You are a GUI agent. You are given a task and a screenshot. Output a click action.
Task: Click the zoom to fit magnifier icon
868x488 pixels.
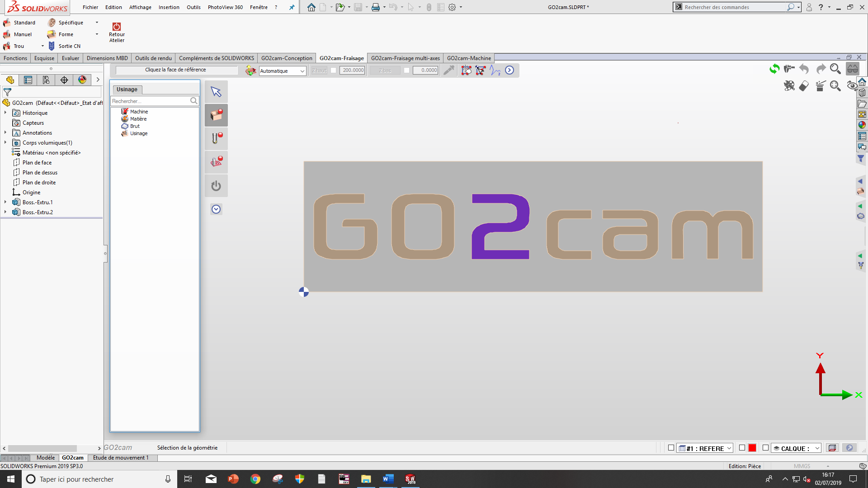pos(835,86)
